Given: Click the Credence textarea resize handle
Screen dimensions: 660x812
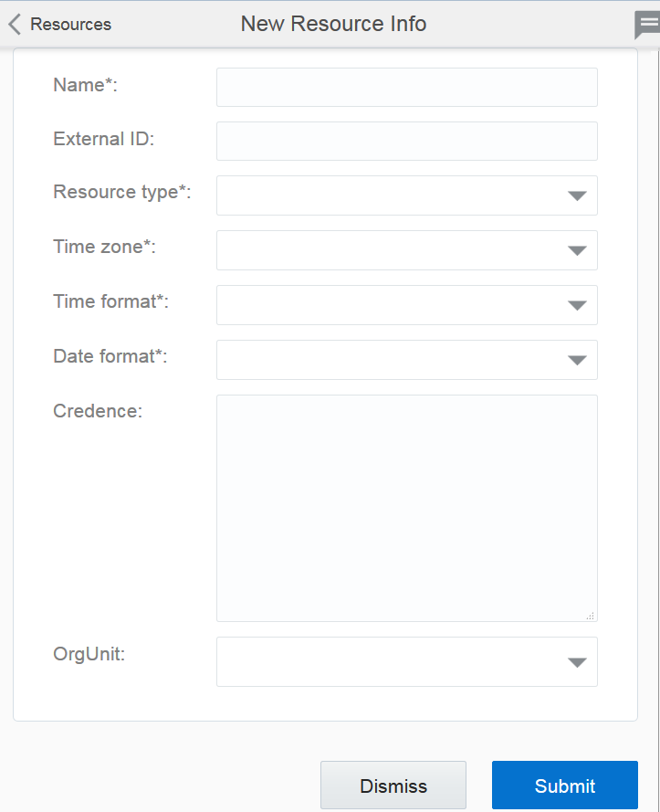Looking at the screenshot, I should pyautogui.click(x=591, y=616).
